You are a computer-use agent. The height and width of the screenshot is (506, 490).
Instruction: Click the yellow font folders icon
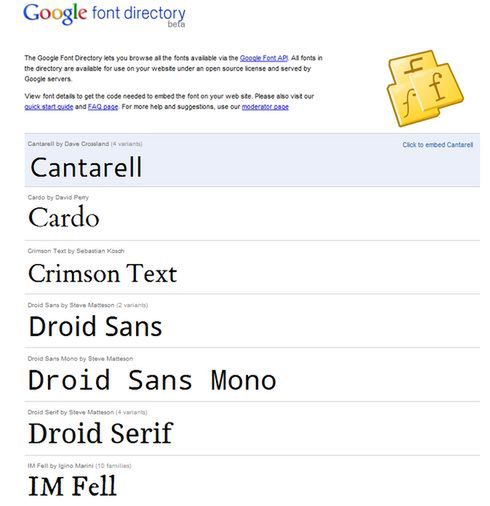click(x=425, y=88)
